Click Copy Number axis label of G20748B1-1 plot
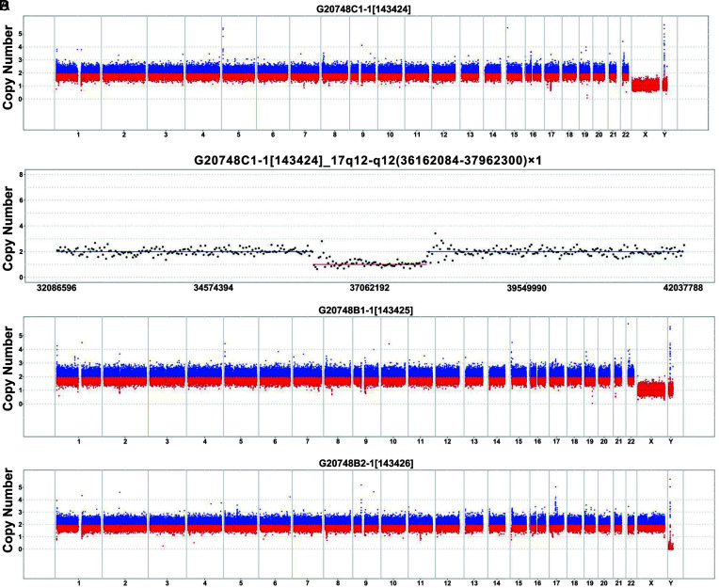 point(8,368)
